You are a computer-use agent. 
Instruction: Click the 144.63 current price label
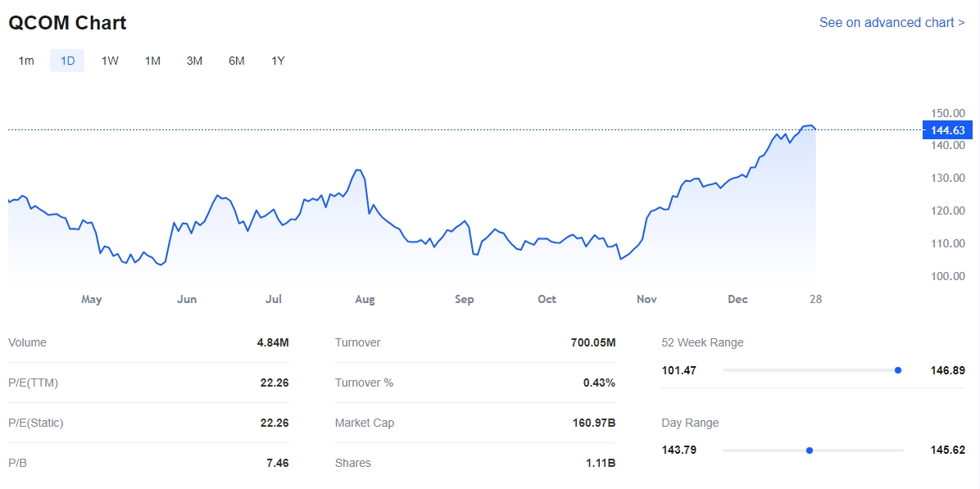click(947, 130)
